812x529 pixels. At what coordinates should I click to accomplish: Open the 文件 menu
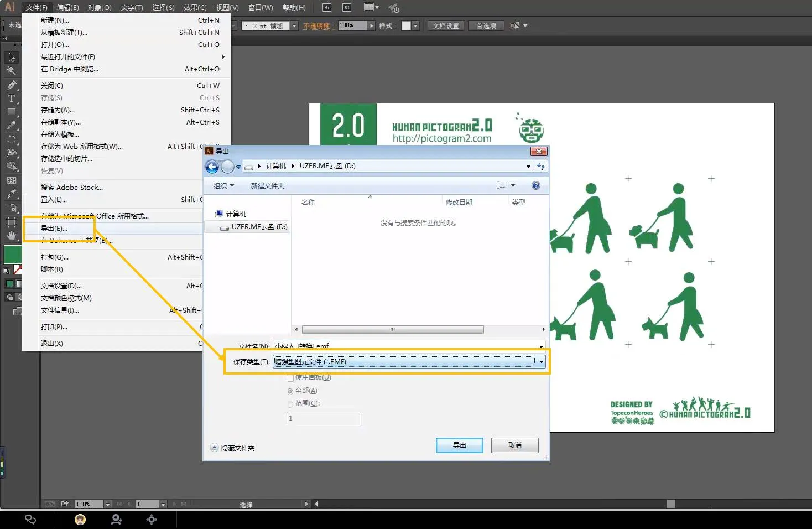coord(37,8)
